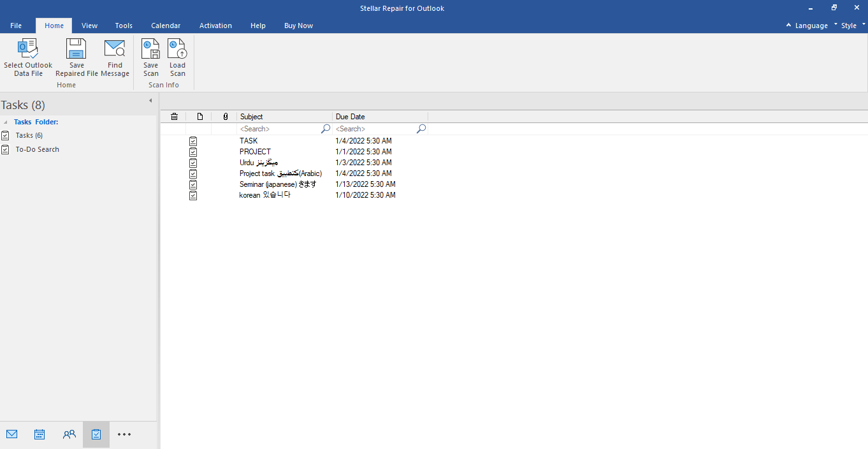Click due date 1/10/2022 5:30 AM
Image resolution: width=868 pixels, height=449 pixels.
pyautogui.click(x=365, y=195)
